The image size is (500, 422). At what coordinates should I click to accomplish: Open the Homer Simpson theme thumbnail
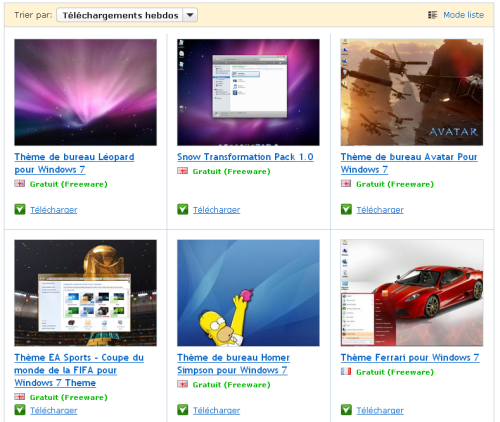248,293
